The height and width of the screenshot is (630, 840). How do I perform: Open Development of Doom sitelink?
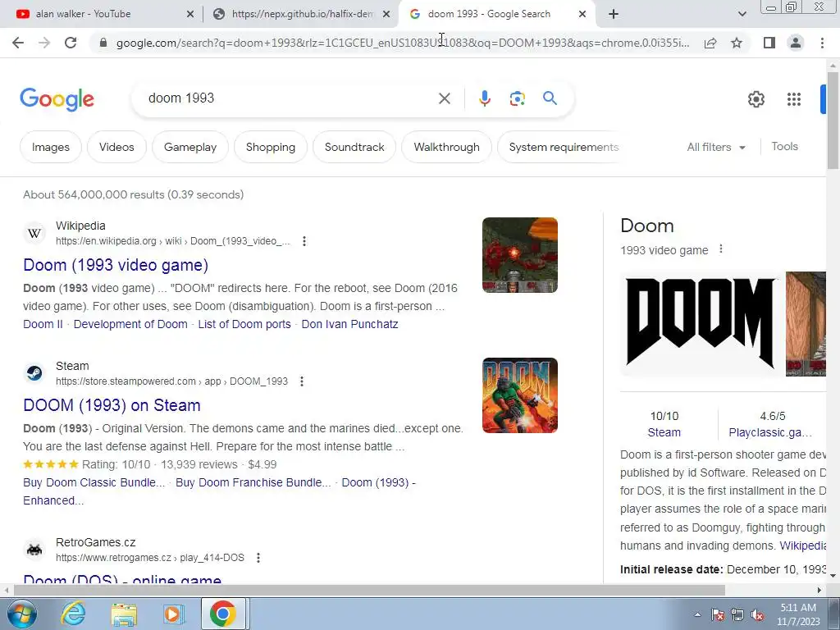click(130, 324)
